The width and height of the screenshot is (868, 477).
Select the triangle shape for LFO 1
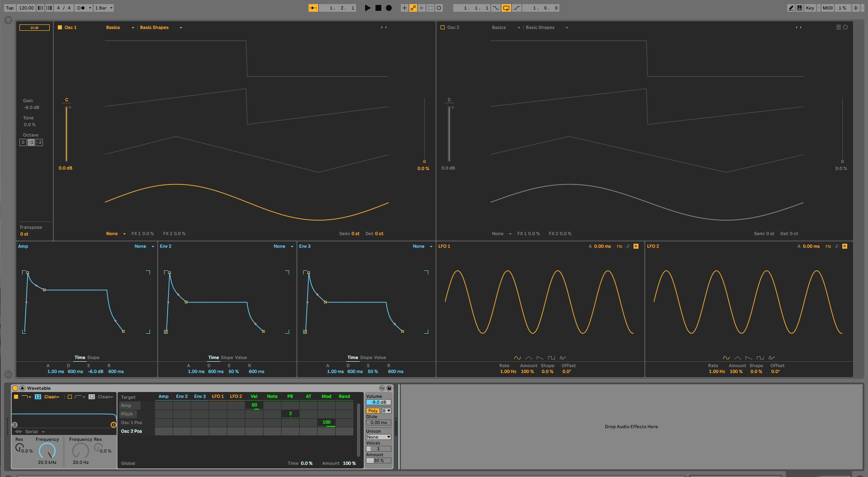pyautogui.click(x=528, y=358)
